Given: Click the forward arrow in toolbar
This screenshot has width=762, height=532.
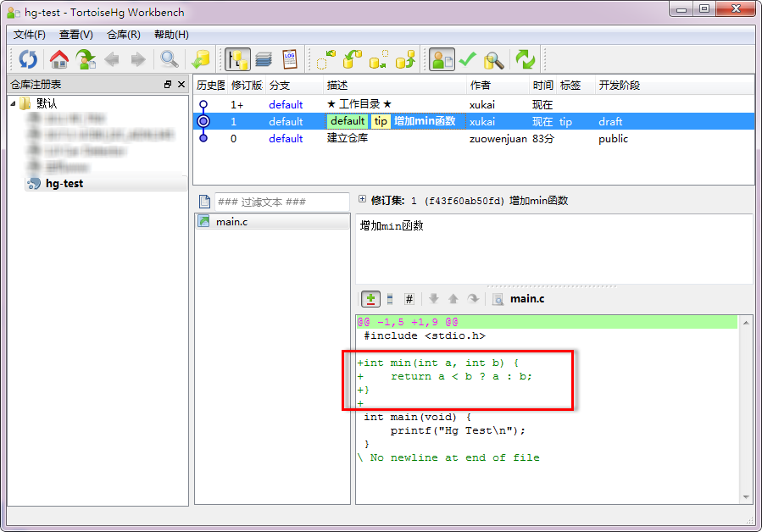Looking at the screenshot, I should click(x=138, y=60).
